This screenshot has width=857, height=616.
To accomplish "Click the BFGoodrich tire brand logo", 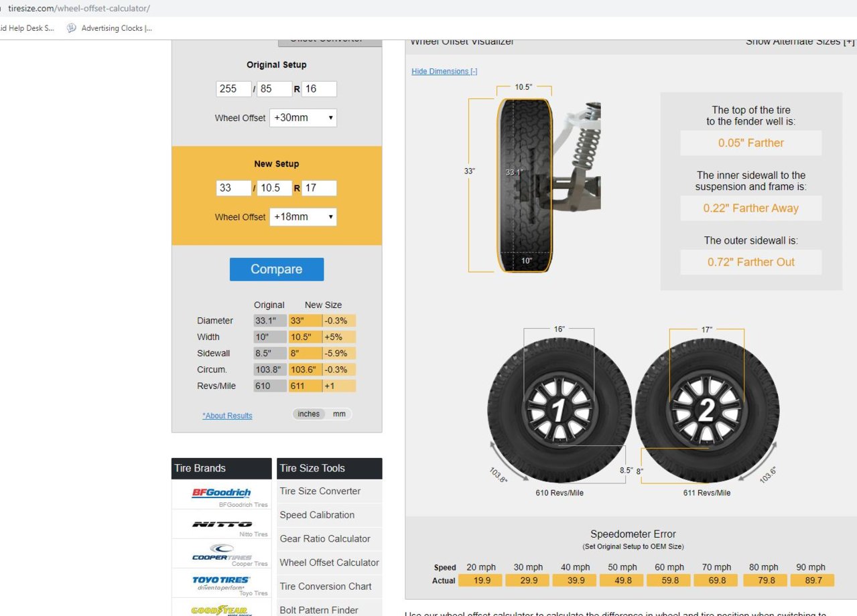I will 221,493.
